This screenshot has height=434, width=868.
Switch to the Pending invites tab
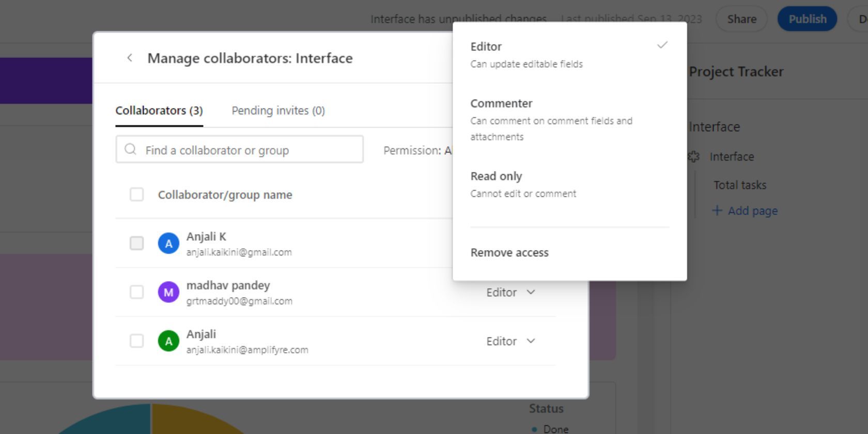[x=278, y=111]
